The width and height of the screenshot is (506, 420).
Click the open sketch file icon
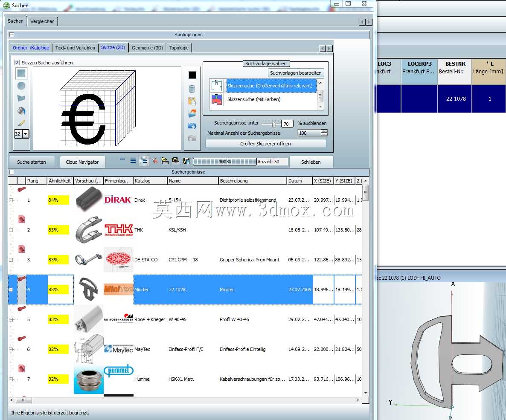tap(192, 113)
